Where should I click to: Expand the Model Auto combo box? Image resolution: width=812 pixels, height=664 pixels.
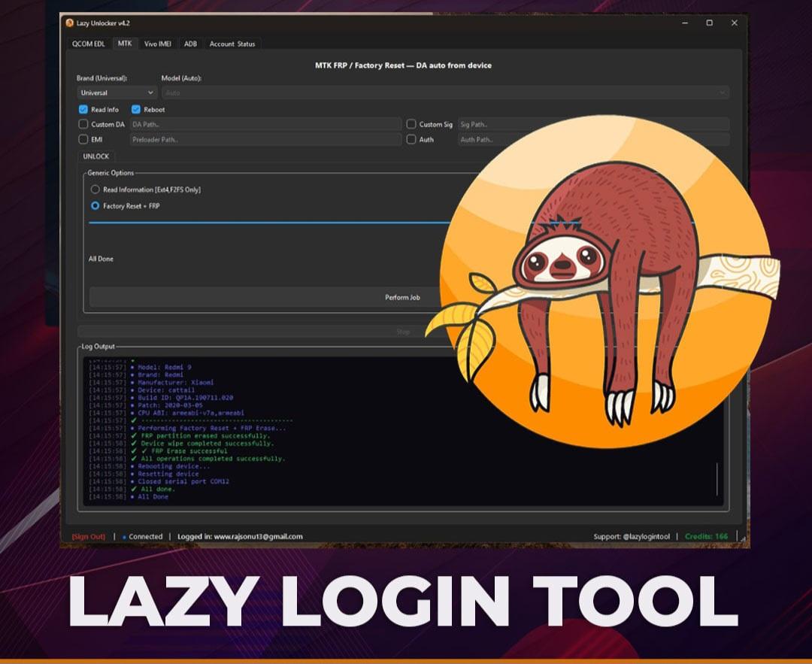[445, 92]
